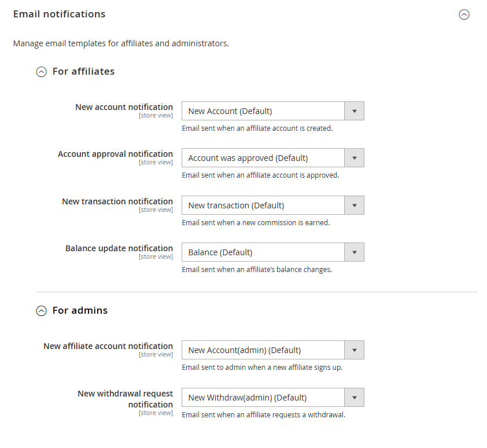This screenshot has height=448, width=487.
Task: Click the collapse chevron beside For admins
Action: pos(41,311)
